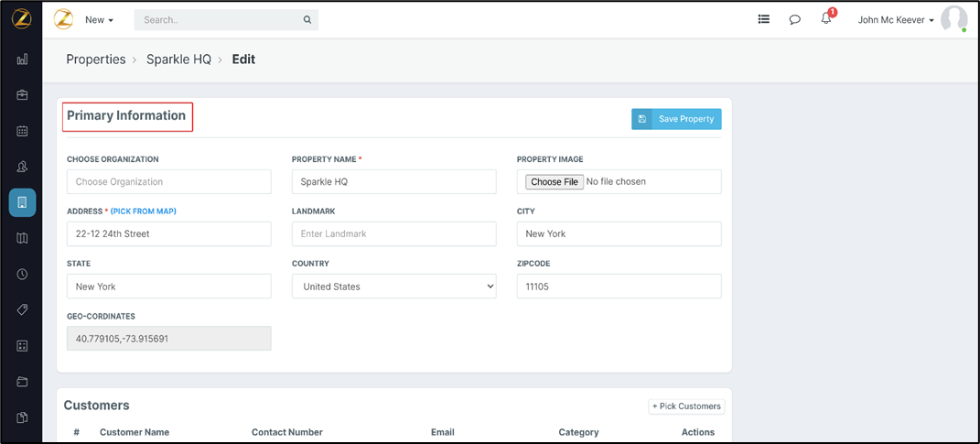The width and height of the screenshot is (980, 444).
Task: Go to Sparkle HQ breadcrumb
Action: [178, 60]
